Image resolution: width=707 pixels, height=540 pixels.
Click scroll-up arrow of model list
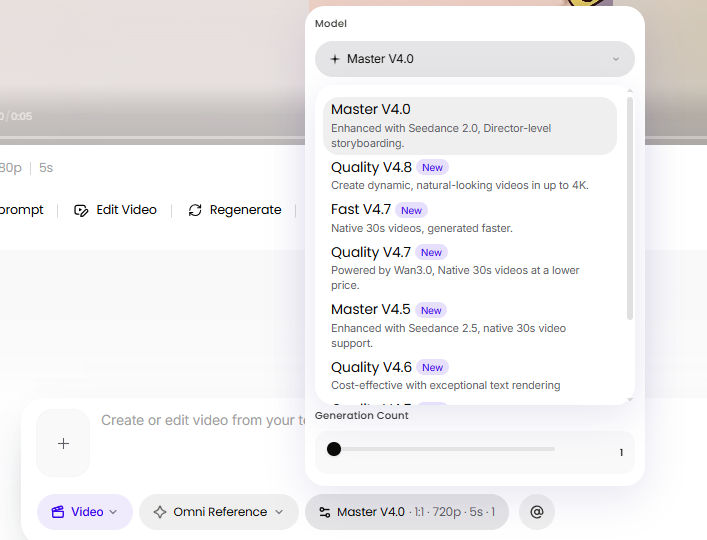point(630,91)
